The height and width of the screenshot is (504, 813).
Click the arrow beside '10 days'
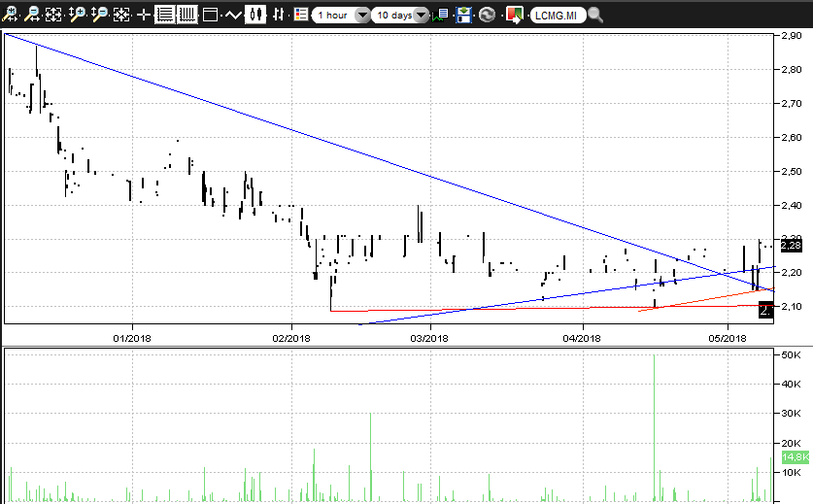click(422, 16)
